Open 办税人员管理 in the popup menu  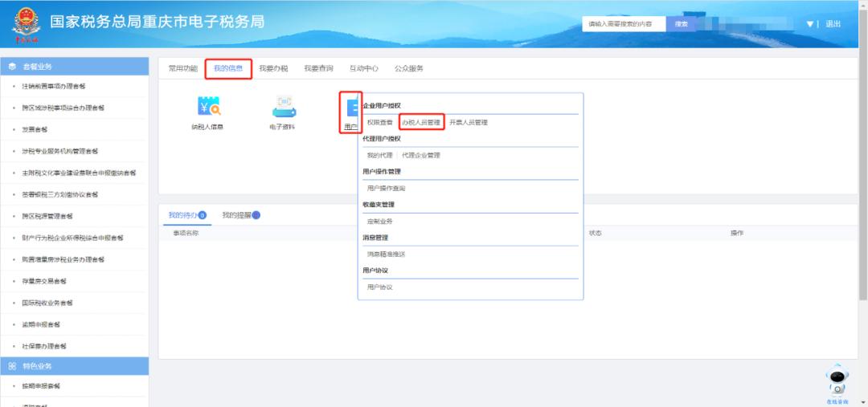click(421, 123)
